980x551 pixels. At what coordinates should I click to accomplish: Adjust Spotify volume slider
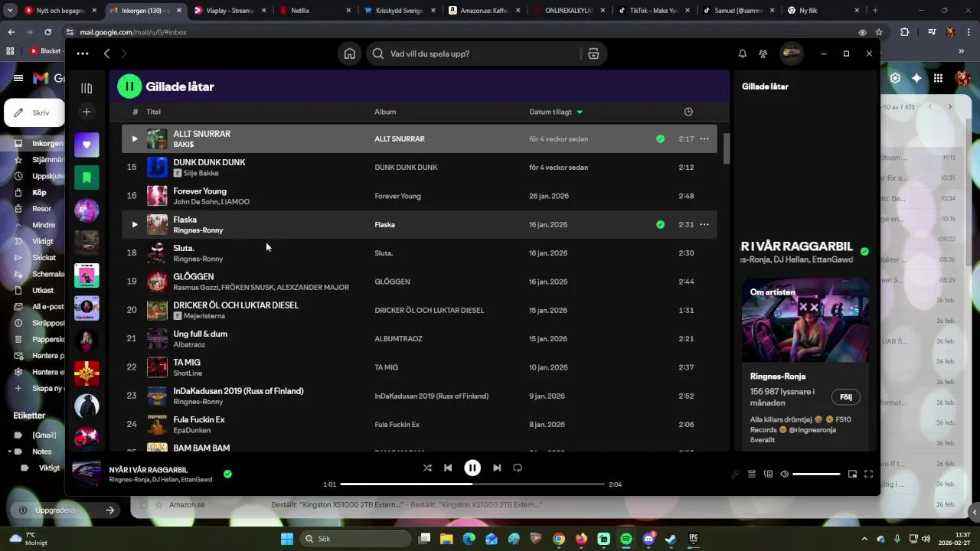[816, 474]
